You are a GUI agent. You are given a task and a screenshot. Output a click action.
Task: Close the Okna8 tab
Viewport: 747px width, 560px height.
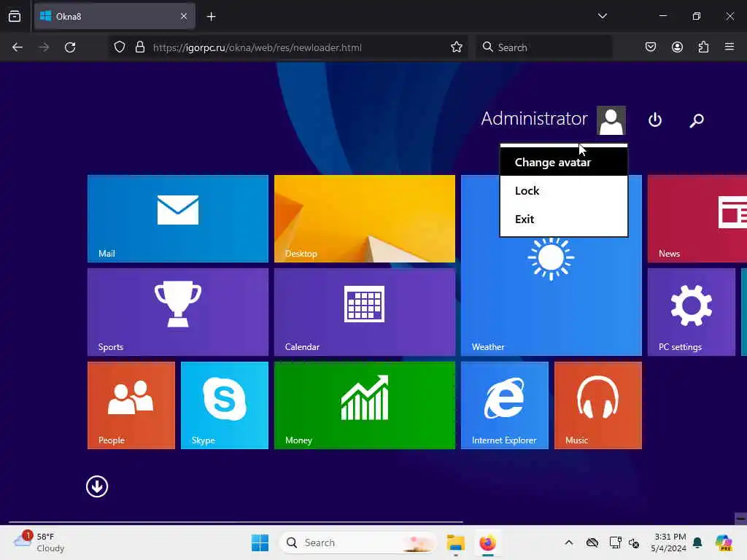(x=184, y=16)
